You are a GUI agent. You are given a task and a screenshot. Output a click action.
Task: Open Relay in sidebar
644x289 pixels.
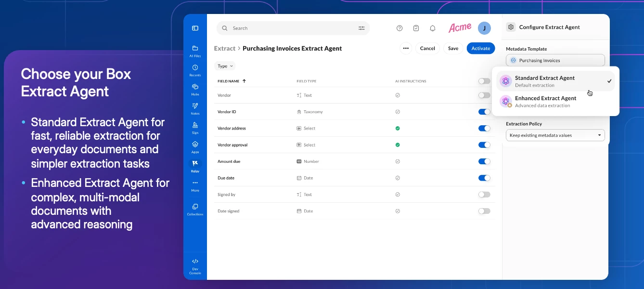(x=195, y=166)
